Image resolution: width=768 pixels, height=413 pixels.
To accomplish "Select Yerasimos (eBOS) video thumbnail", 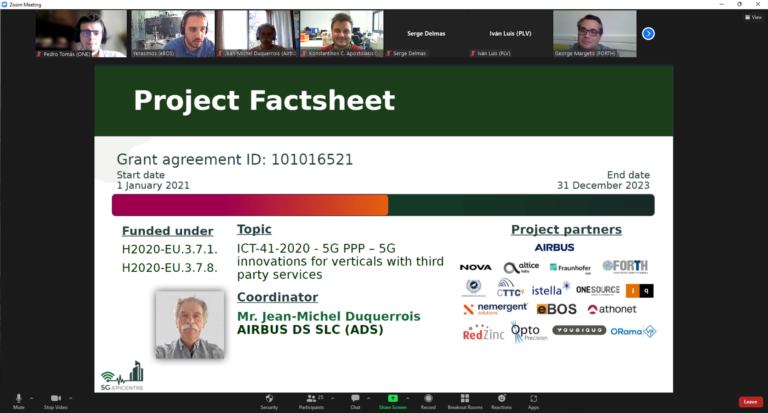I will click(172, 33).
